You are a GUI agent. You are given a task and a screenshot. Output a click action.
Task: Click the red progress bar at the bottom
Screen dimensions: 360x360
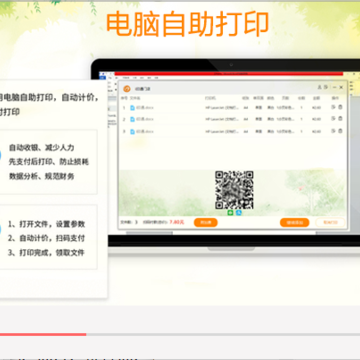[43, 334]
